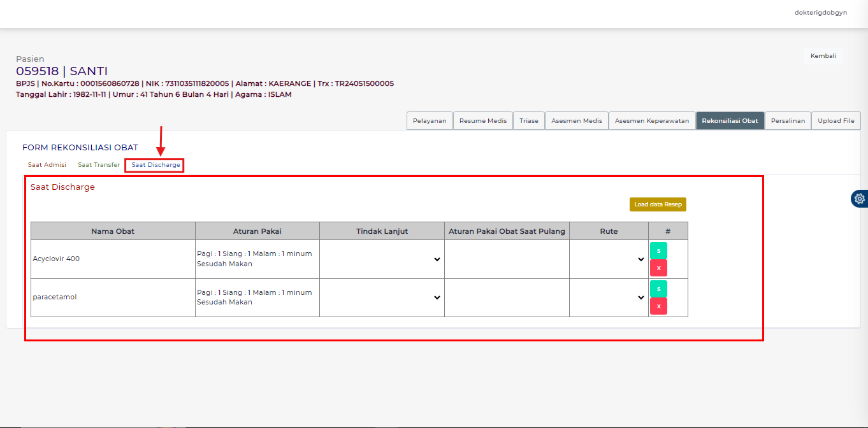Open the Pelayanan tab
The height and width of the screenshot is (428, 868).
click(430, 121)
